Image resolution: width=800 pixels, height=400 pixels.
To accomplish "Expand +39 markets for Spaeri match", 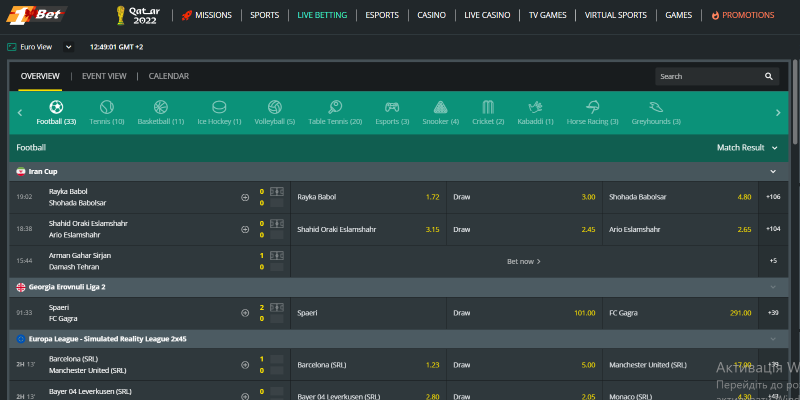I will coord(773,313).
